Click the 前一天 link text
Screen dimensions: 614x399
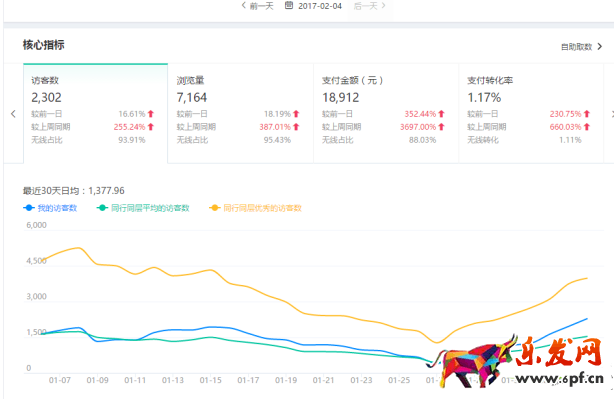(x=261, y=6)
